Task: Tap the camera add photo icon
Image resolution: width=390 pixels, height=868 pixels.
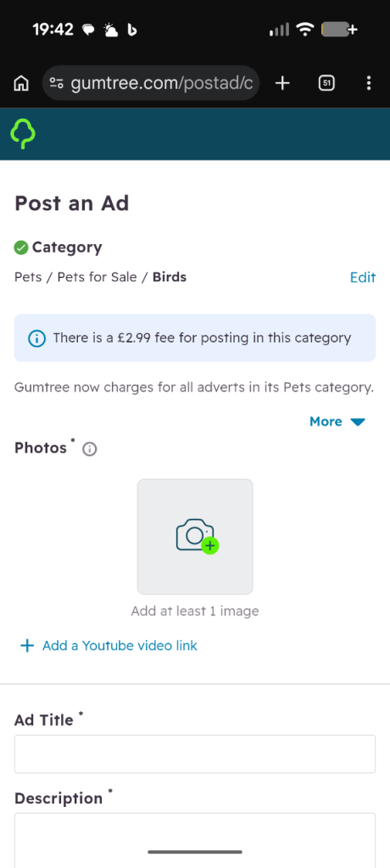Action: 198,536
